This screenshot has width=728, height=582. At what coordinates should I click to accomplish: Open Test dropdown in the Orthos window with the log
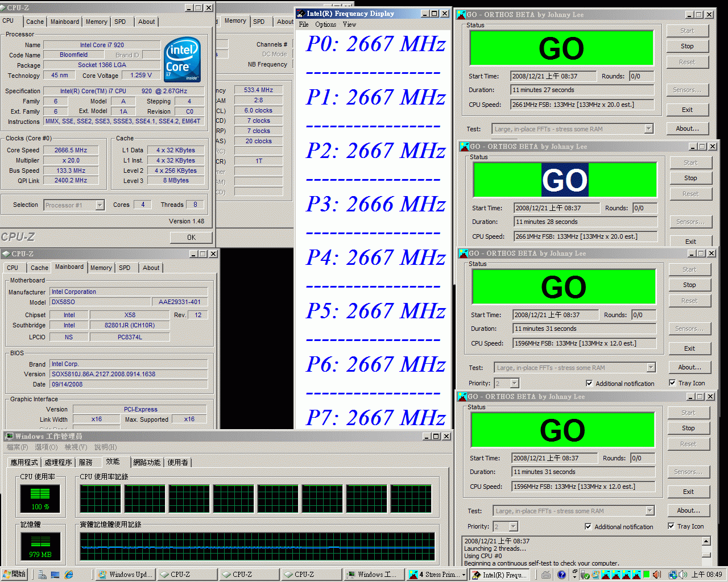point(650,511)
